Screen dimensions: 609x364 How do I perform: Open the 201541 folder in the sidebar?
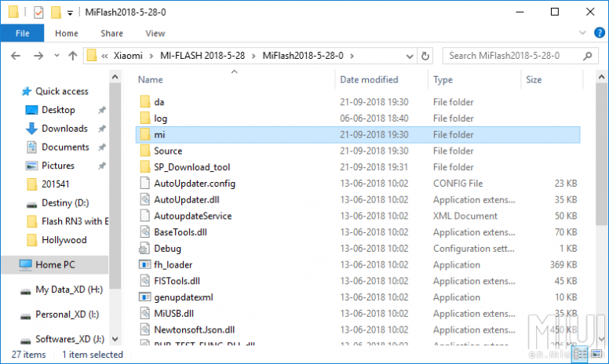[55, 184]
